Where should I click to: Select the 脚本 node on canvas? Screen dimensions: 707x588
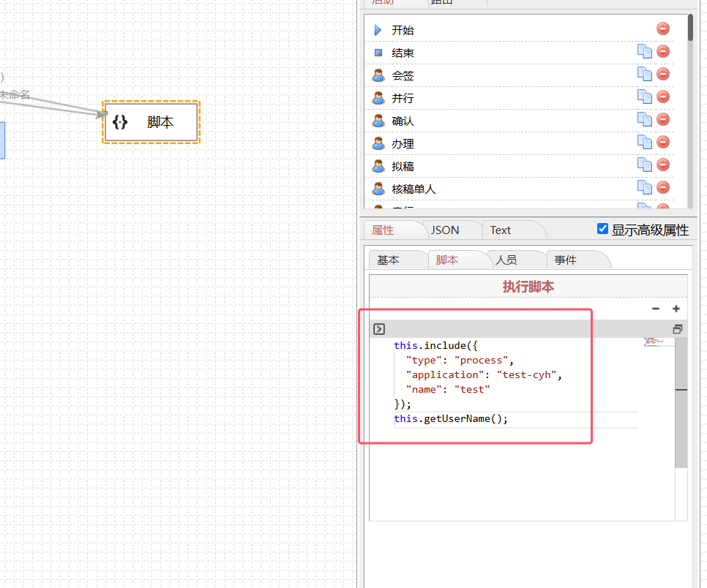(151, 122)
